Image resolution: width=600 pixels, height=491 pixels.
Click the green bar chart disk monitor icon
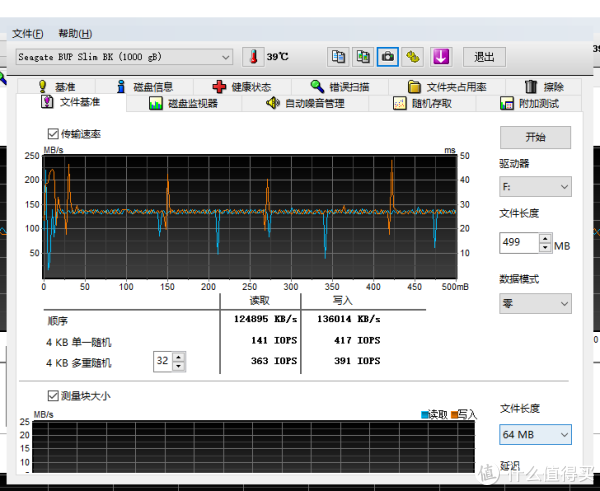(156, 103)
